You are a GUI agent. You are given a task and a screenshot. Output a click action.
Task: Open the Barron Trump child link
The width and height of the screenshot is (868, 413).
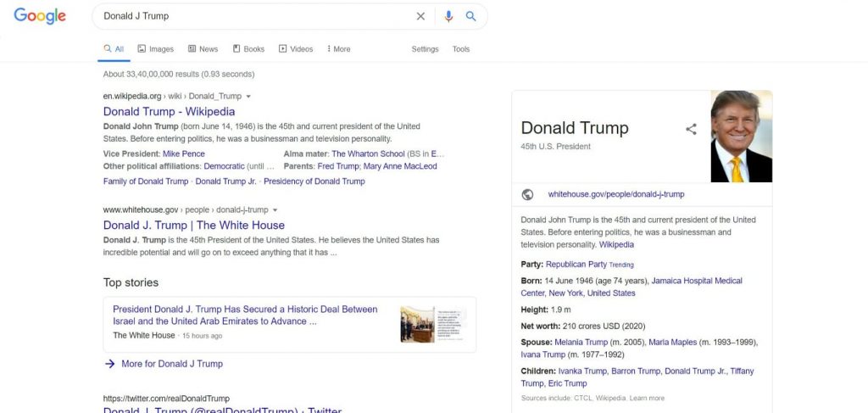point(636,371)
